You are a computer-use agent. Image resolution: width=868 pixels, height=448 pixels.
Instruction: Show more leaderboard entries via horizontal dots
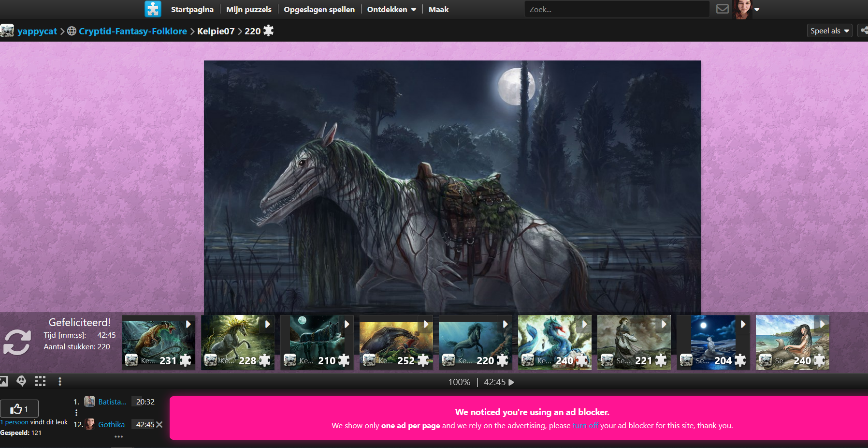pos(118,436)
